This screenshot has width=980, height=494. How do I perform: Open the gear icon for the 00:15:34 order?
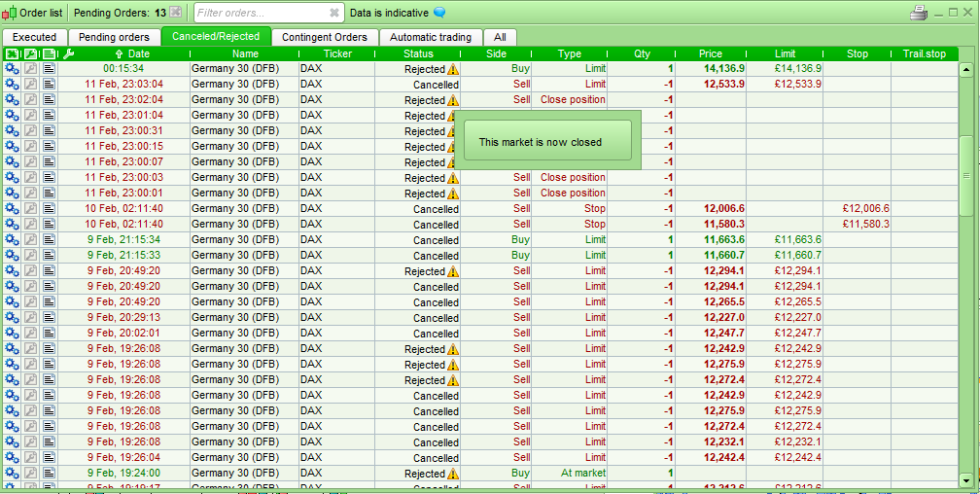pyautogui.click(x=12, y=69)
